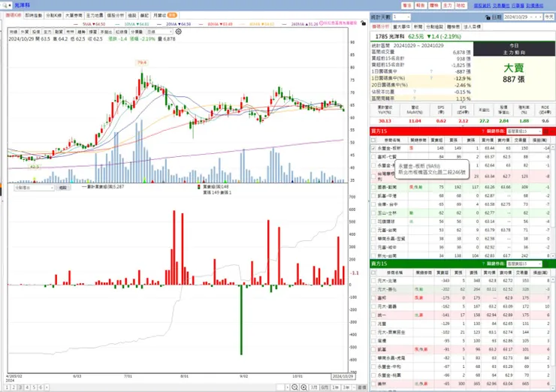Image resolution: width=556 pixels, height=392 pixels.
Task: Click the question mark icon in 買方15 header
Action: tap(483, 131)
